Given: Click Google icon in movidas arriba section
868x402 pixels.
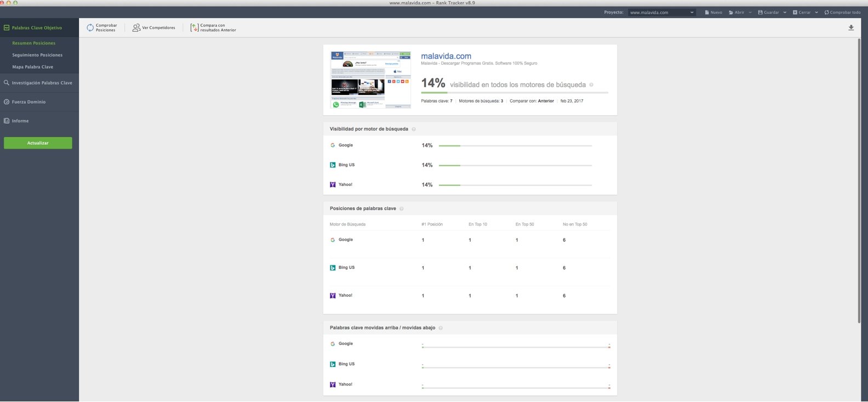Looking at the screenshot, I should pos(333,344).
